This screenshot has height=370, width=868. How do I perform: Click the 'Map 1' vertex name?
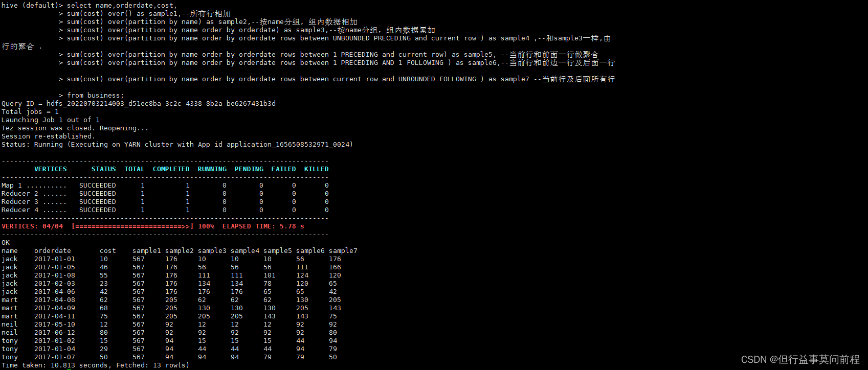[x=12, y=186]
